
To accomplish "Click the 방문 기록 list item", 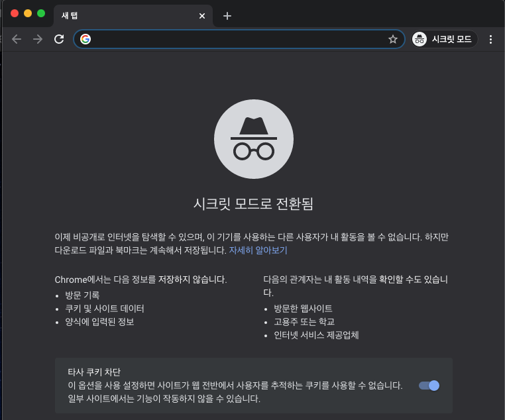I will click(x=82, y=295).
